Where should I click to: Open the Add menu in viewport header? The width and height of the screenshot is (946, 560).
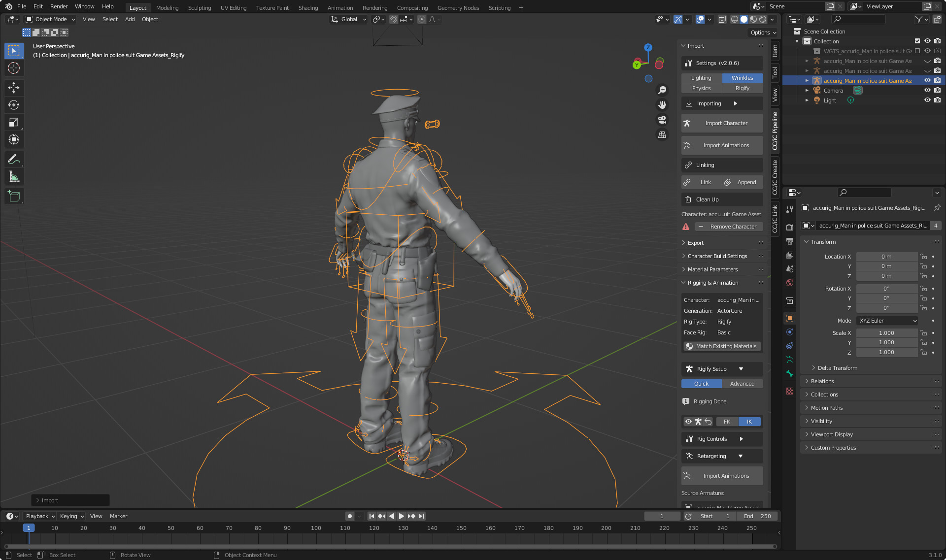[130, 19]
